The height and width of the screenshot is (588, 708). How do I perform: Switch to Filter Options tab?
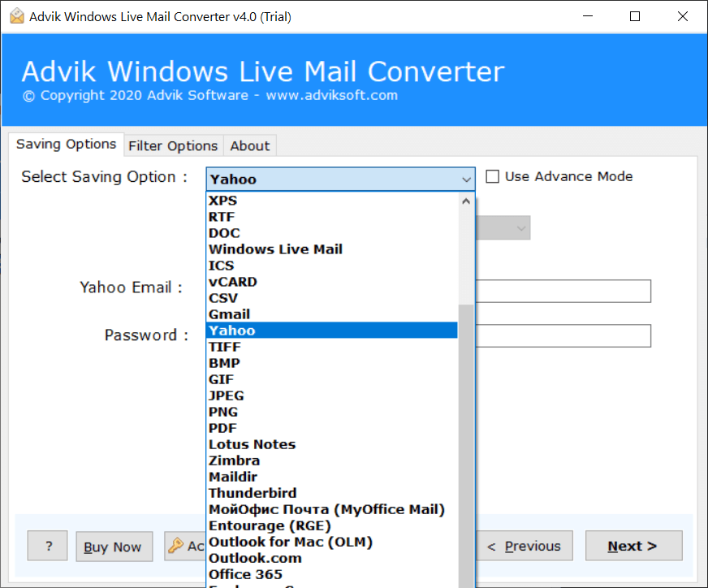(173, 146)
